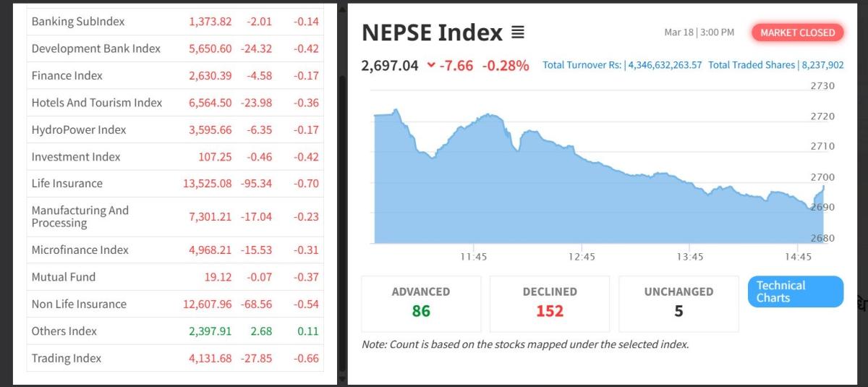Select the Trading Index row

tap(67, 358)
